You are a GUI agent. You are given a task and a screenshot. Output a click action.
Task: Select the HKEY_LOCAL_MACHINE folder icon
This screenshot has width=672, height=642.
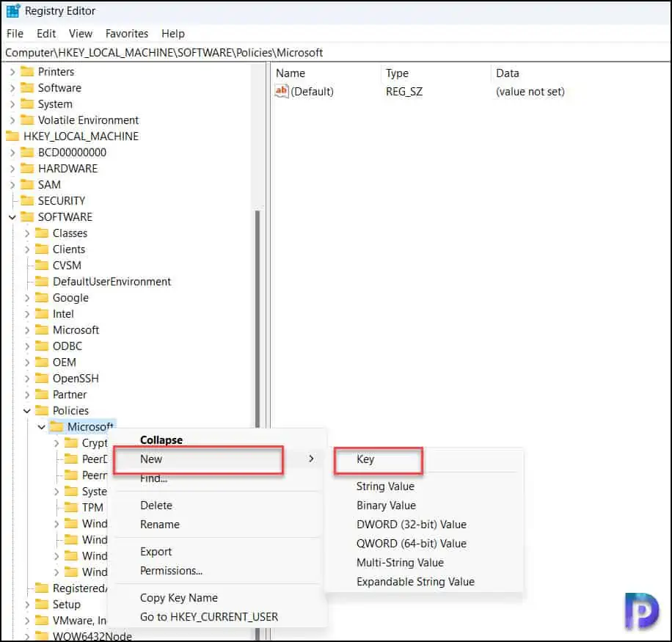[12, 136]
